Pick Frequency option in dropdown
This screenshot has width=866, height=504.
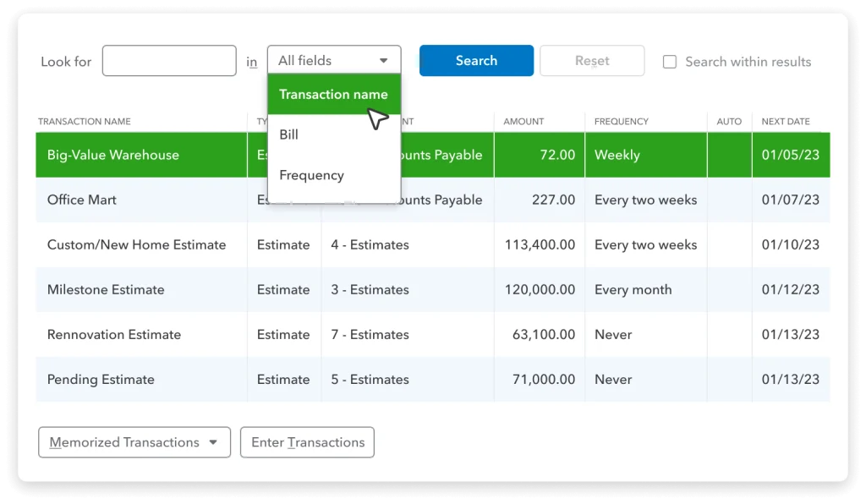click(334, 175)
